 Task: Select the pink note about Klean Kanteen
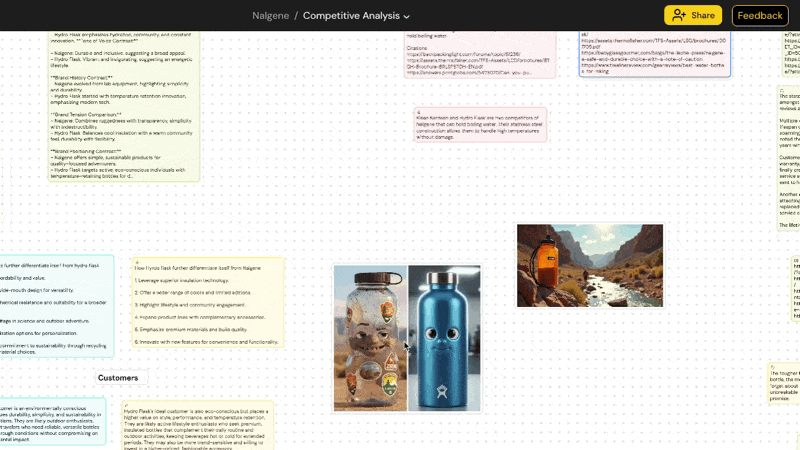(480, 125)
